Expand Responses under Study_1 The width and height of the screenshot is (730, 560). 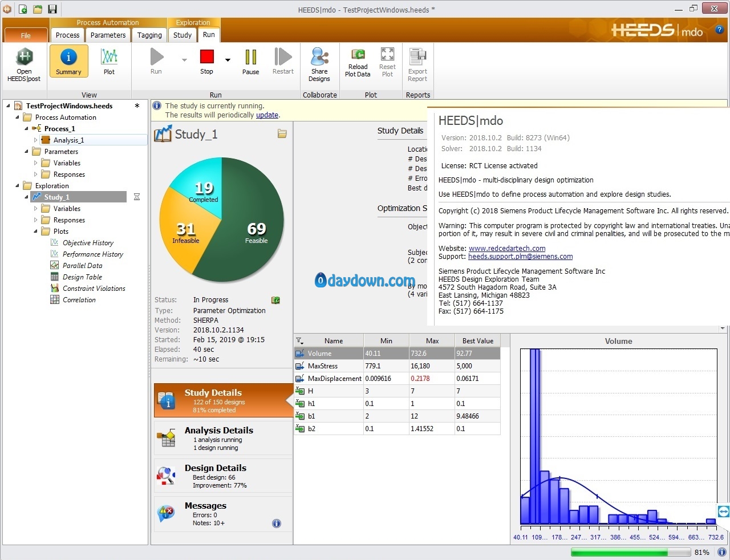point(35,220)
